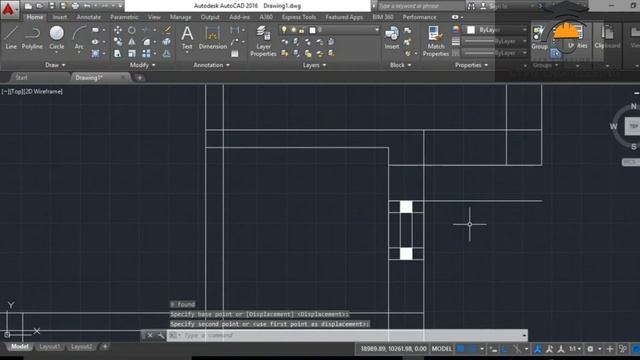640x360 pixels.
Task: Toggle the layer lock padlock icon
Action: pyautogui.click(x=302, y=30)
